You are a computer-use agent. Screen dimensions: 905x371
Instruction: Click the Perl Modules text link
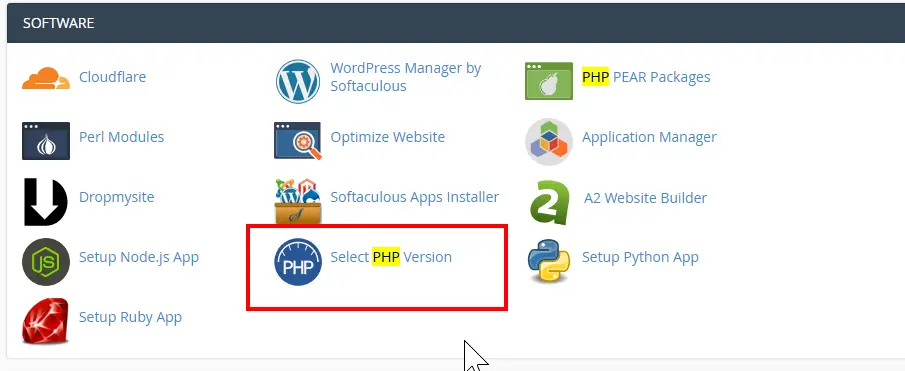pos(121,137)
